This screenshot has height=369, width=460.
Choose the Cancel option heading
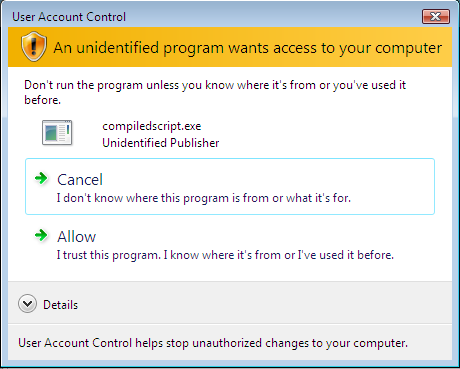[80, 180]
